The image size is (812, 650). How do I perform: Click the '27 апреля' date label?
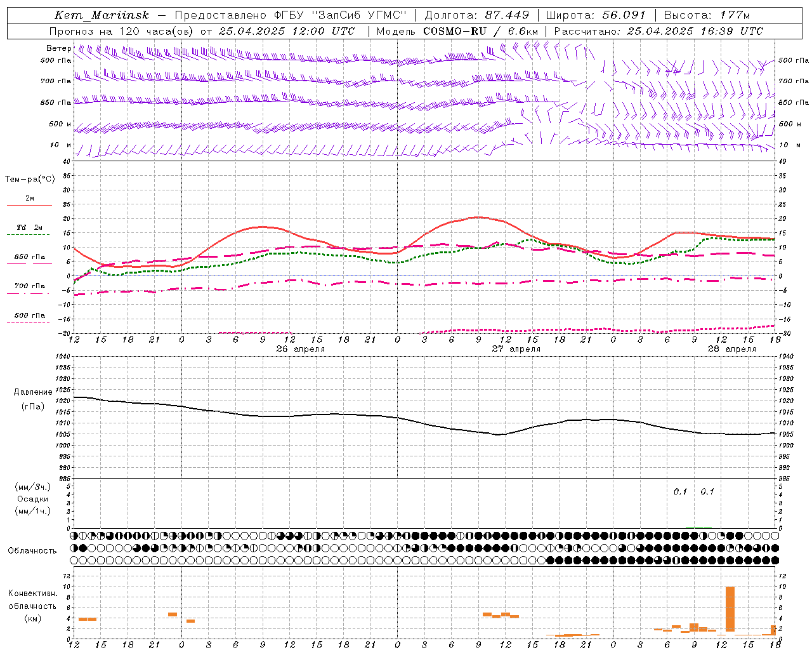pyautogui.click(x=516, y=349)
